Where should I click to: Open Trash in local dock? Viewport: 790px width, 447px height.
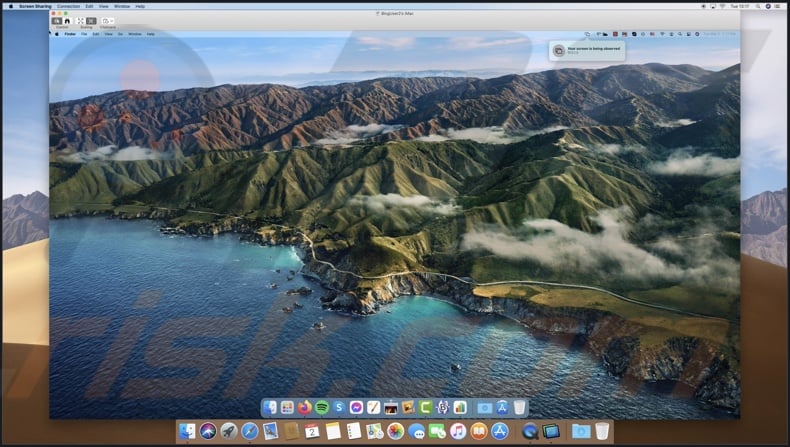pos(602,431)
